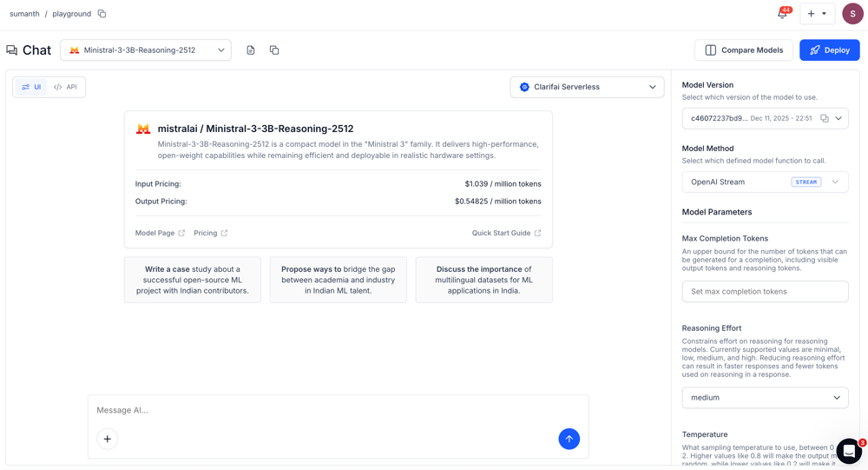The height and width of the screenshot is (470, 868).
Task: Open the user profile avatar
Action: click(852, 14)
